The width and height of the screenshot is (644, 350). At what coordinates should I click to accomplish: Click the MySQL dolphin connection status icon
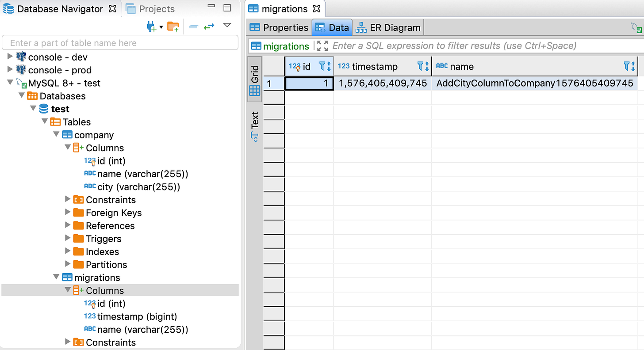point(21,83)
